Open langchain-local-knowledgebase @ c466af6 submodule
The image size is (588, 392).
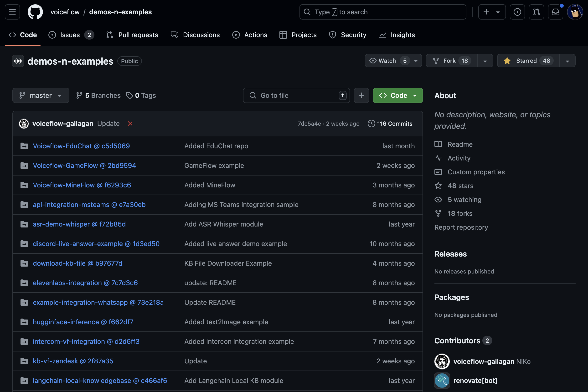point(100,381)
